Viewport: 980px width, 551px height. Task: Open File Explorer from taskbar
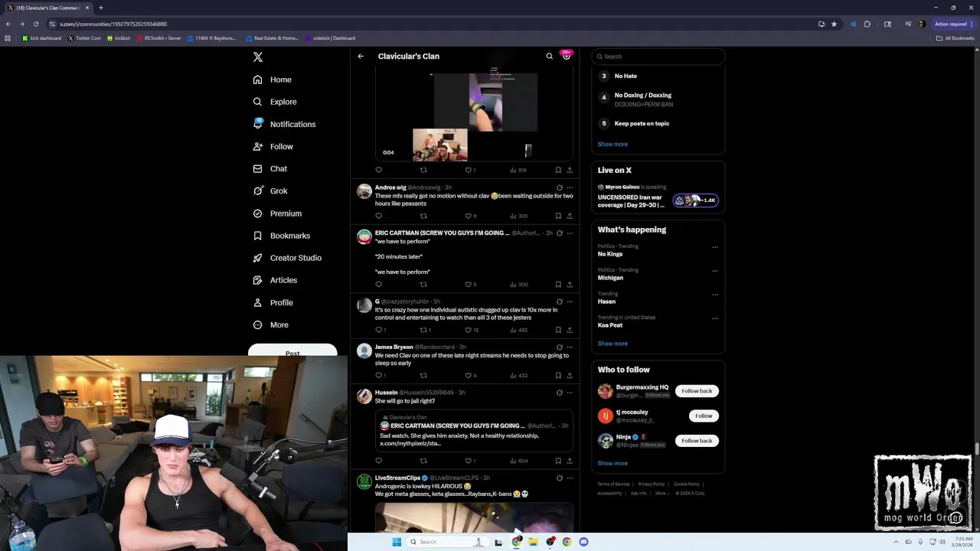pyautogui.click(x=533, y=542)
